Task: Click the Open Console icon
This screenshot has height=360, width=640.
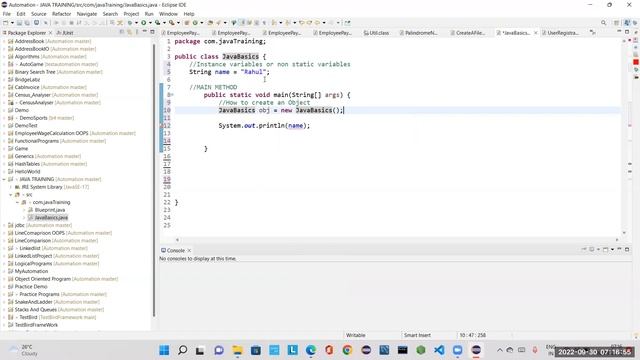Action: pyautogui.click(x=606, y=249)
